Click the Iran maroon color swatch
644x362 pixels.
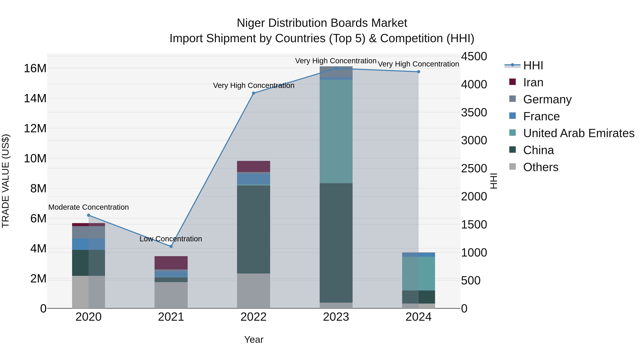pyautogui.click(x=513, y=82)
